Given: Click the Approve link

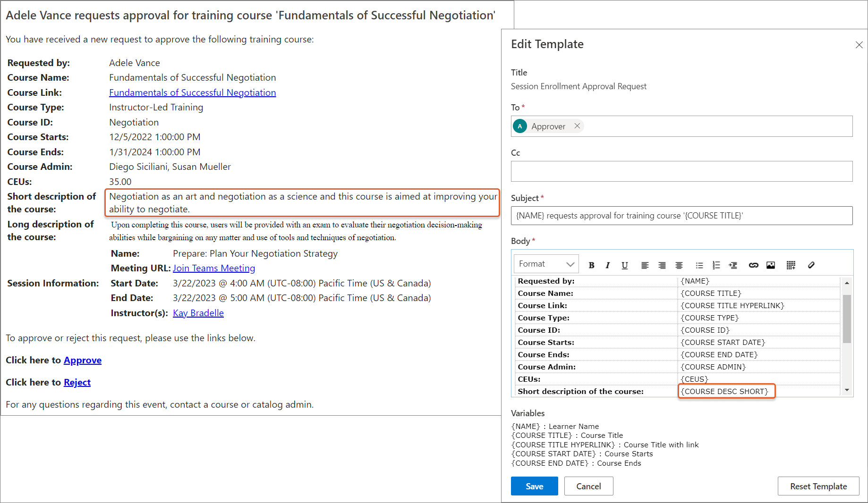Looking at the screenshot, I should click(x=83, y=360).
